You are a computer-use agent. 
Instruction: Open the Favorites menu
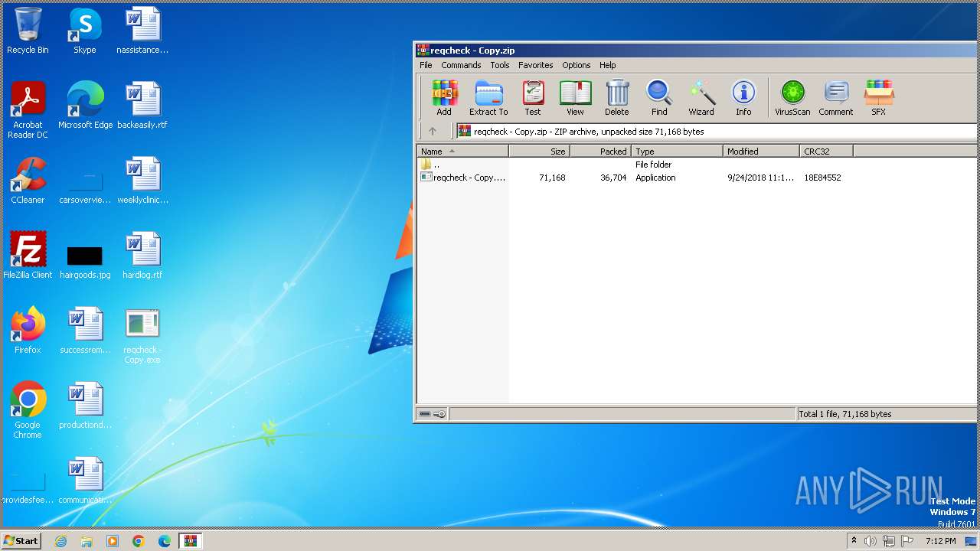[x=535, y=65]
